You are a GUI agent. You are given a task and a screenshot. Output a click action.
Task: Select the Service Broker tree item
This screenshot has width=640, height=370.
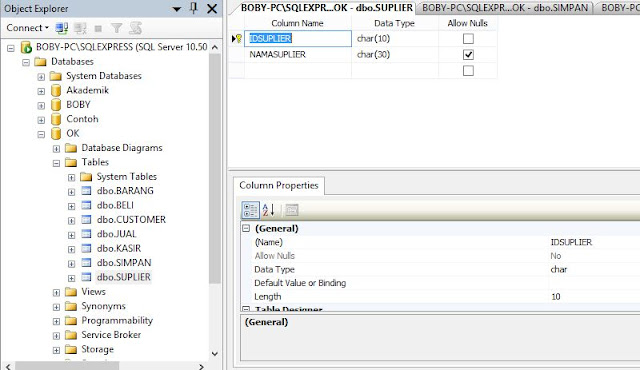click(x=111, y=335)
